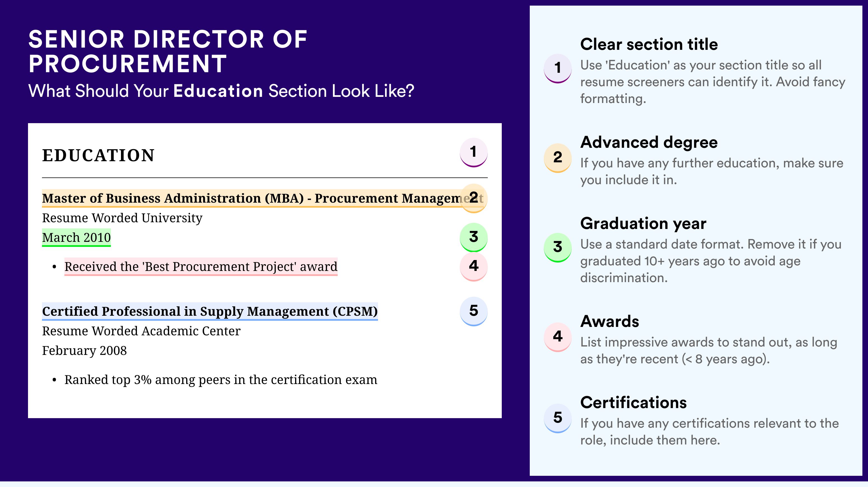
Task: Click the number 1 badge next to Clear section title
Action: [558, 68]
